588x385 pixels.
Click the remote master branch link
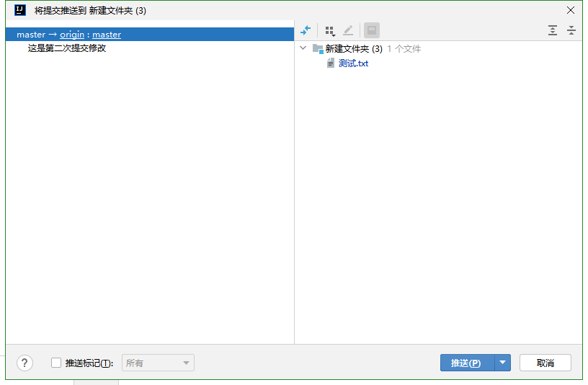coord(107,35)
